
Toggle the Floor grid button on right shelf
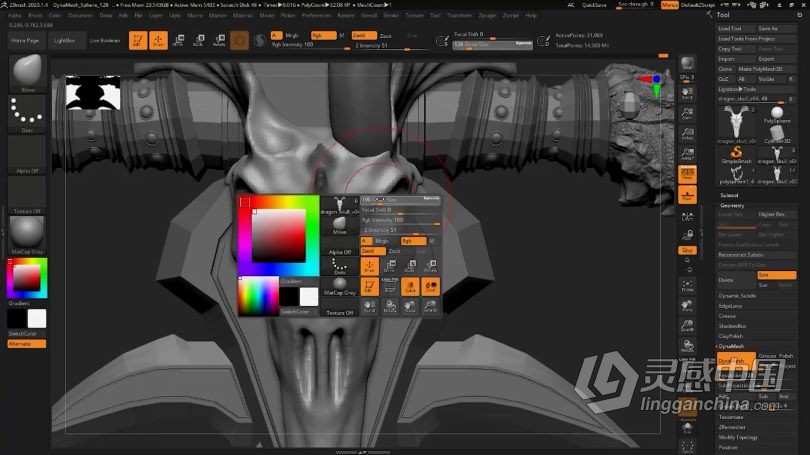tap(687, 195)
